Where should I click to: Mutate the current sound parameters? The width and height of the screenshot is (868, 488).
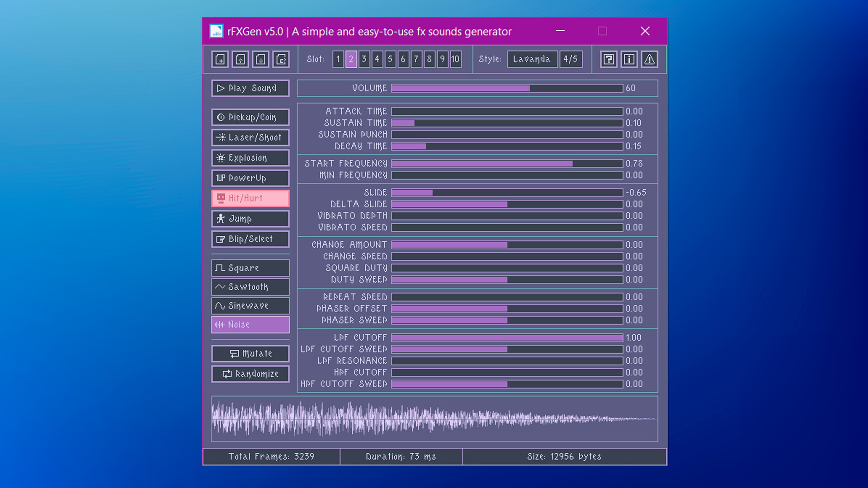[250, 353]
